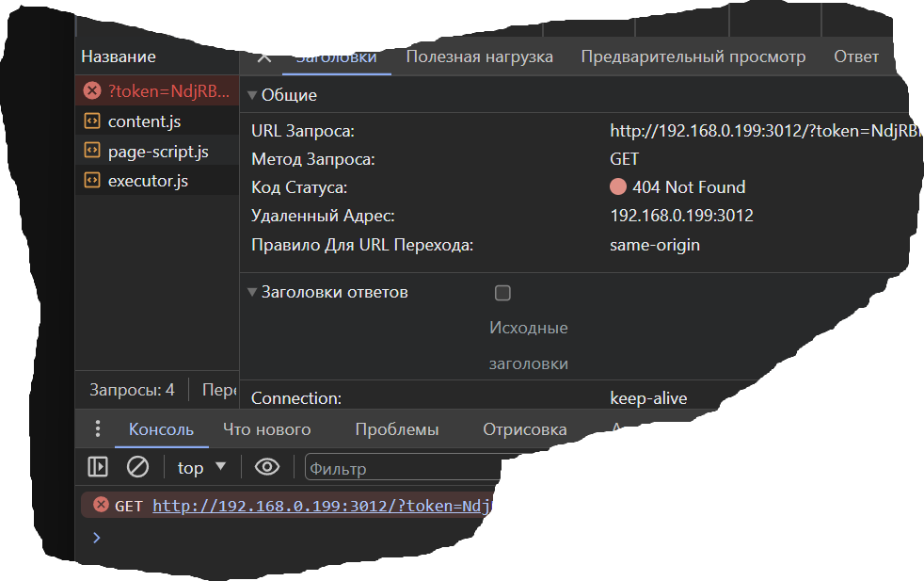Clear the console with the block icon
This screenshot has height=581, width=924.
[x=135, y=466]
